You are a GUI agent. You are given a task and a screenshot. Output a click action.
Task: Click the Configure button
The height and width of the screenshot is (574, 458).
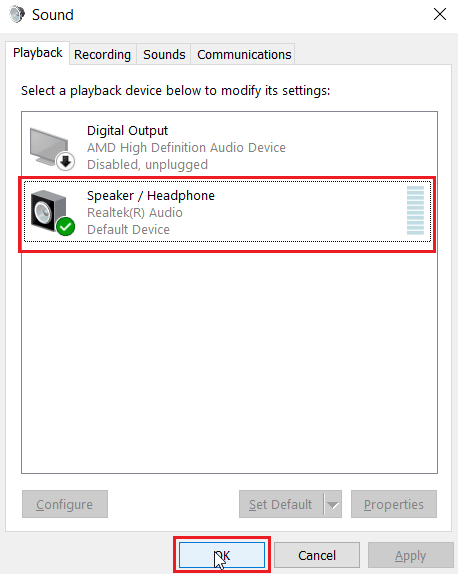point(65,504)
